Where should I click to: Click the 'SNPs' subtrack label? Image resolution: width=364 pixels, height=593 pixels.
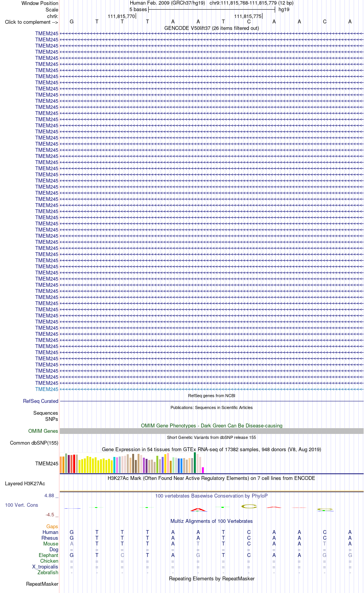click(52, 419)
